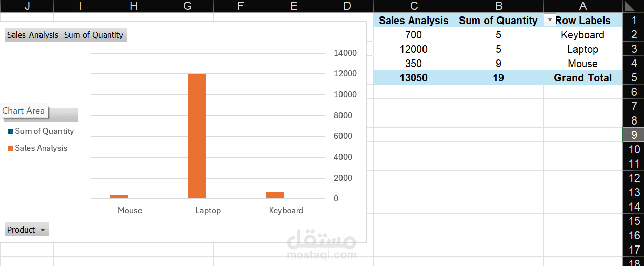Select the Grand Total label cell

pyautogui.click(x=583, y=78)
